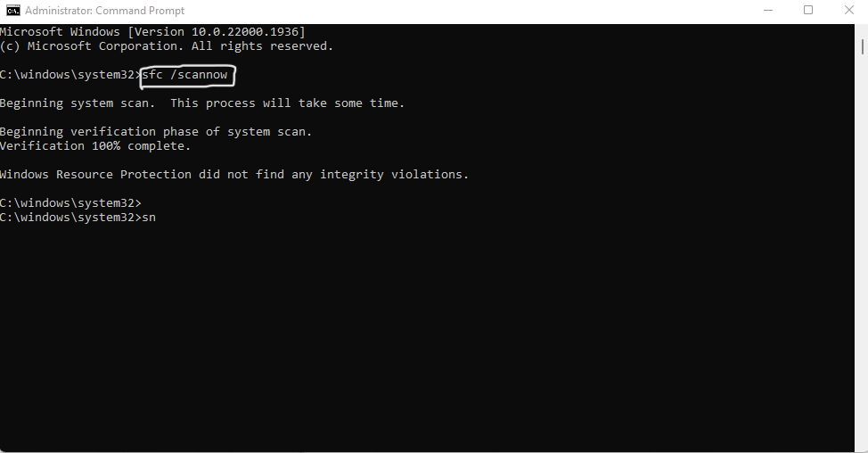Viewport: 868px width, 453px height.
Task: Click the 'Beginning system scan' message
Action: pyautogui.click(x=202, y=103)
